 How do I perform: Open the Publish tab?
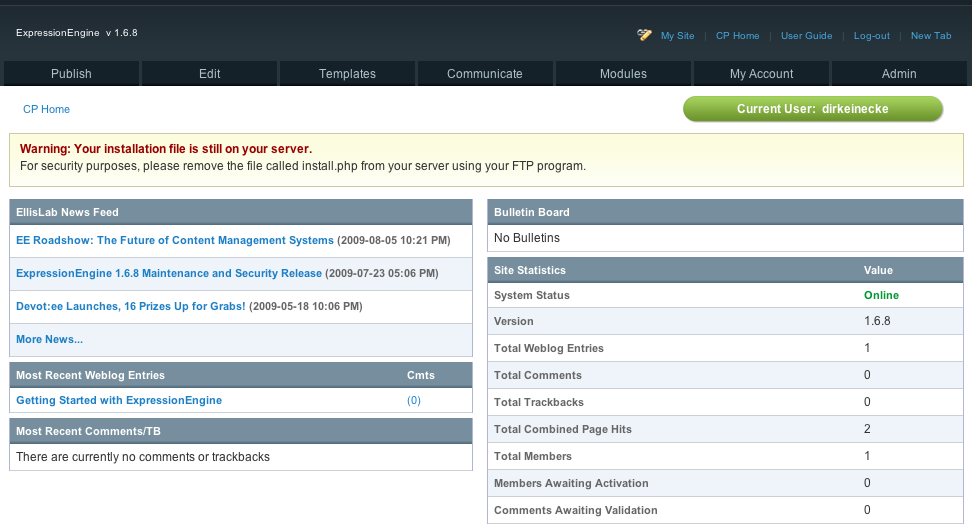71,74
